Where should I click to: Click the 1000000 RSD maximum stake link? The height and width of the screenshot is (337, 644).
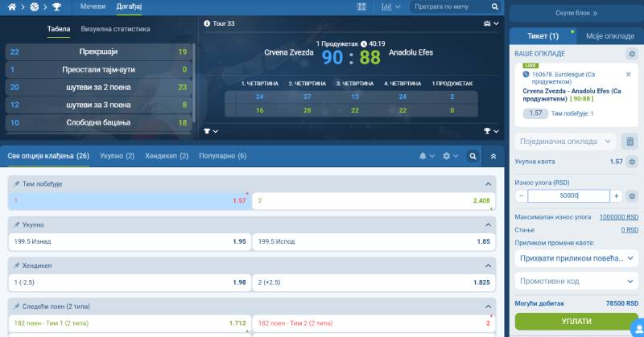(x=618, y=216)
